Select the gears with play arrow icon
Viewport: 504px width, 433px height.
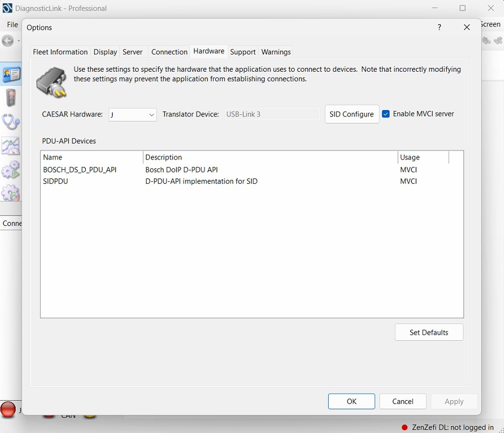pos(11,169)
